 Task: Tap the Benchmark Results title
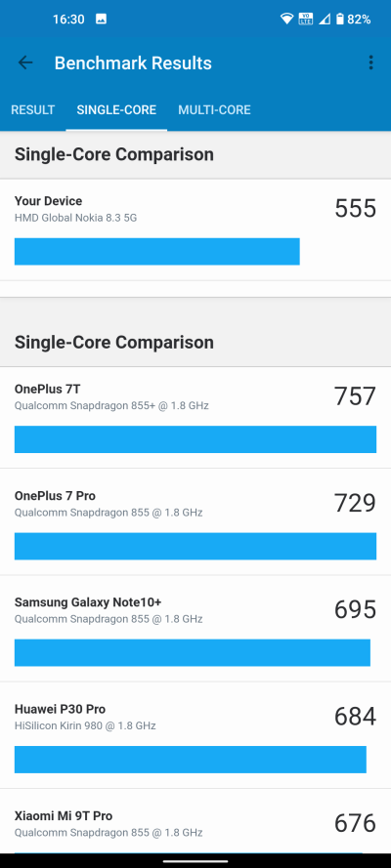point(133,63)
